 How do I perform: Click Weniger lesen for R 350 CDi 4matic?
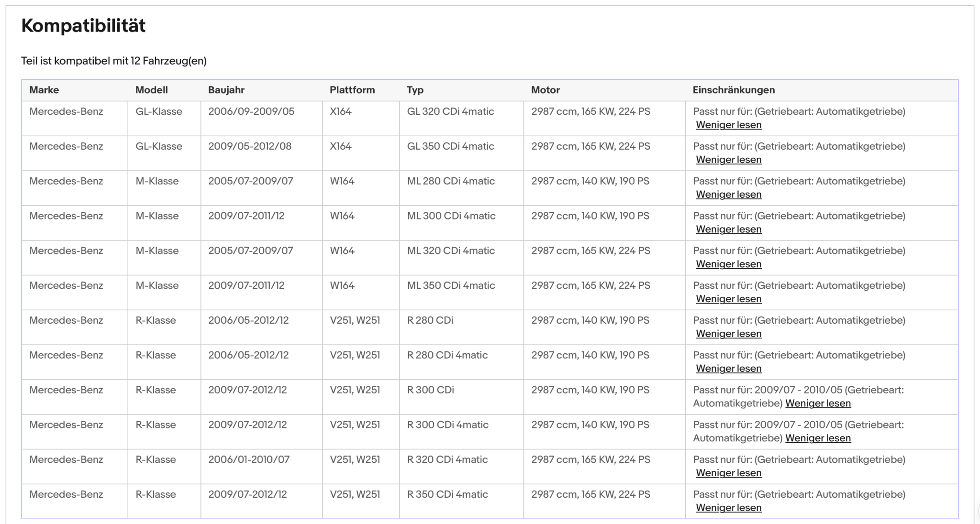click(728, 508)
